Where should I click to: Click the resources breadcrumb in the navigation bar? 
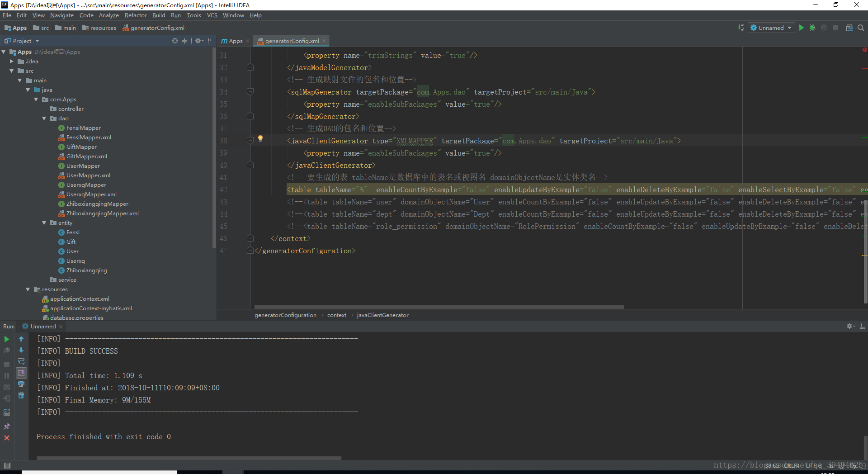99,28
